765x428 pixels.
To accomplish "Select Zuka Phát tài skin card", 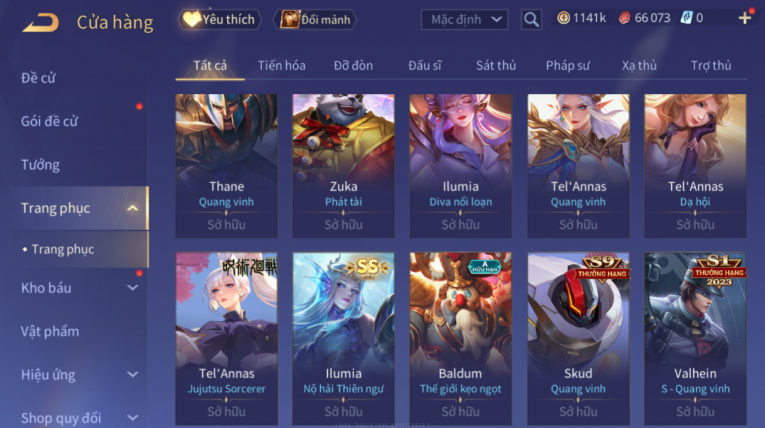I will tap(343, 166).
